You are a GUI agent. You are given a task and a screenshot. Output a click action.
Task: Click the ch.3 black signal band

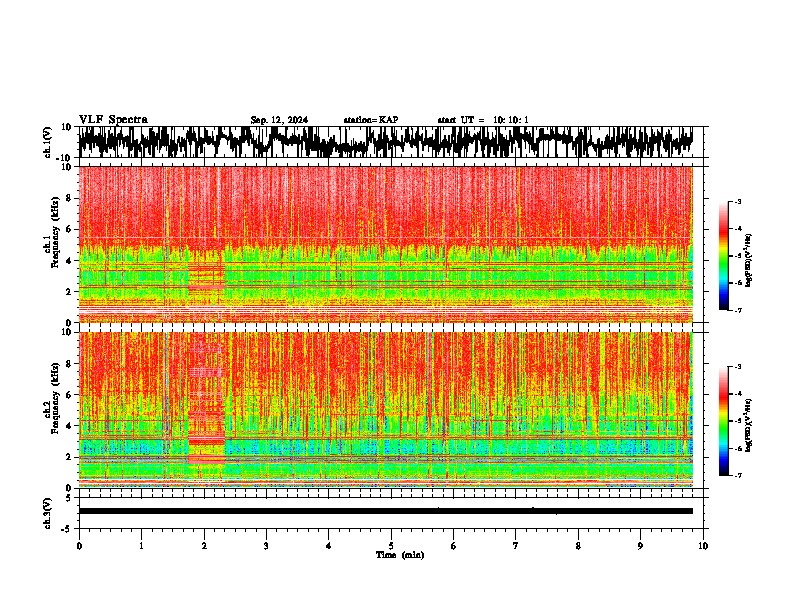[385, 511]
